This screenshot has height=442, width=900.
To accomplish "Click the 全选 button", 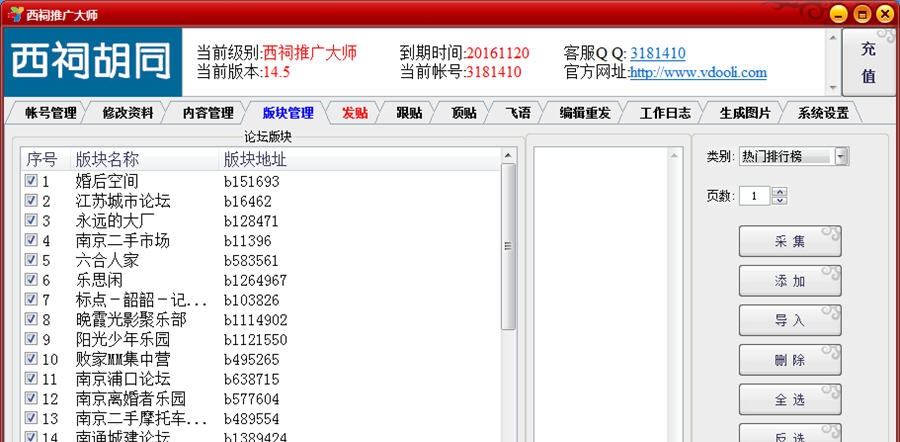I will [x=790, y=400].
